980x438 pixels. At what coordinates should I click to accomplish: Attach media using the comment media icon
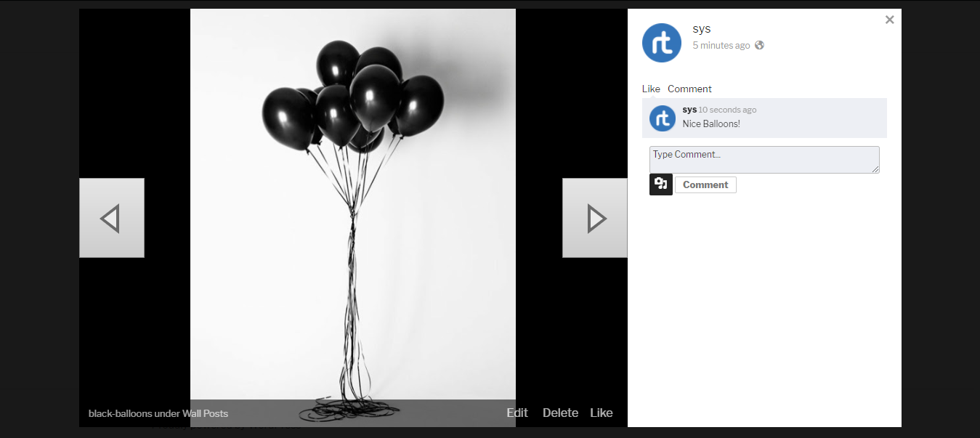[660, 184]
